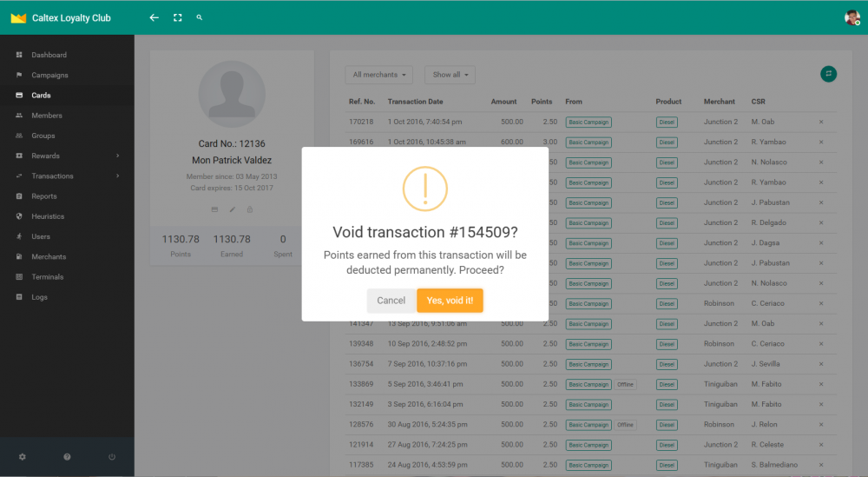Image resolution: width=868 pixels, height=477 pixels.
Task: Void transaction 170218 using its X
Action: point(821,122)
